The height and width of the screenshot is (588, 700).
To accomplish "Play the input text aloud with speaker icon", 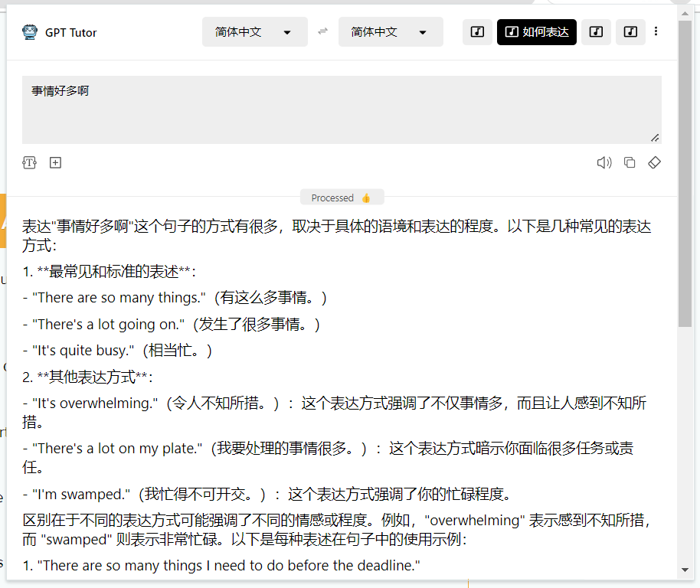I will click(604, 162).
